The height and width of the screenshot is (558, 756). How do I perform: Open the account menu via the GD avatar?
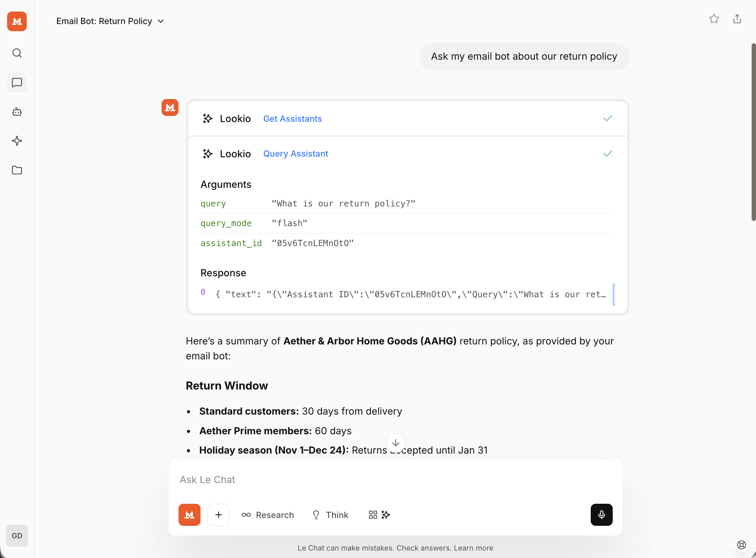17,536
